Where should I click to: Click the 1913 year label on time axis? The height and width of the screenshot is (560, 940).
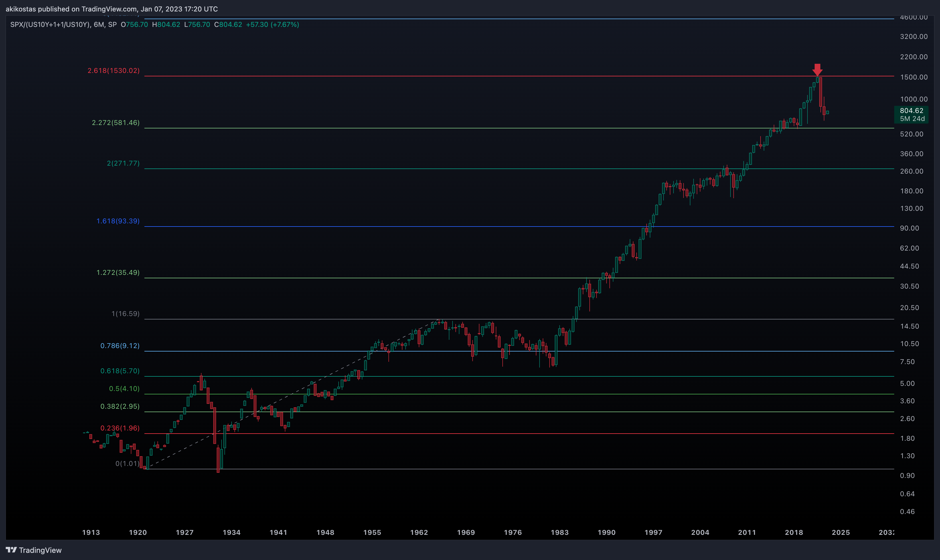[x=91, y=533]
